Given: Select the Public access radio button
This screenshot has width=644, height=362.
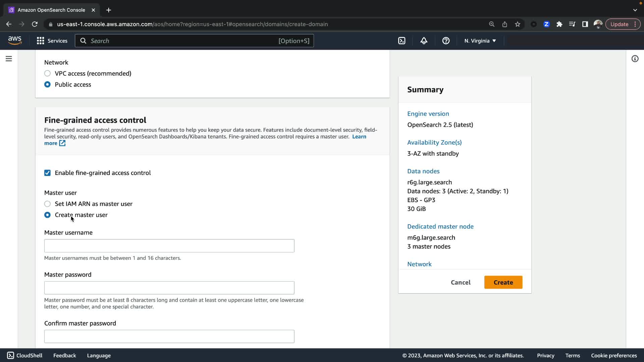Looking at the screenshot, I should tap(47, 84).
